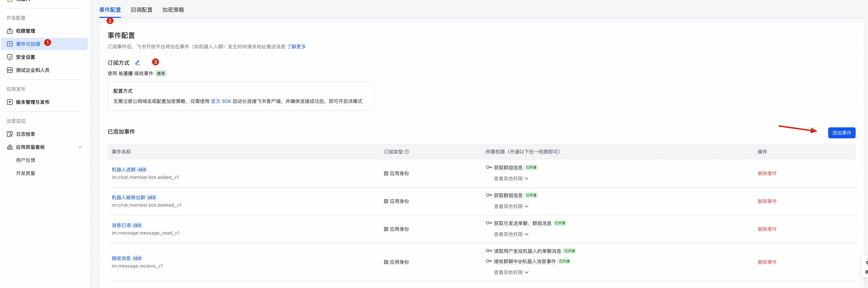Click the 测试企业和人员 code icon

pyautogui.click(x=10, y=70)
